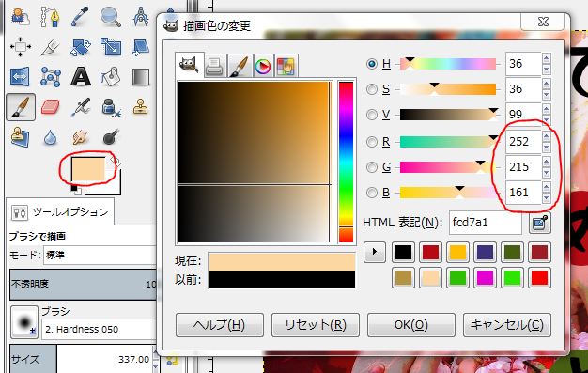Increase the H value with up stepper
This screenshot has width=588, height=373.
(x=546, y=58)
